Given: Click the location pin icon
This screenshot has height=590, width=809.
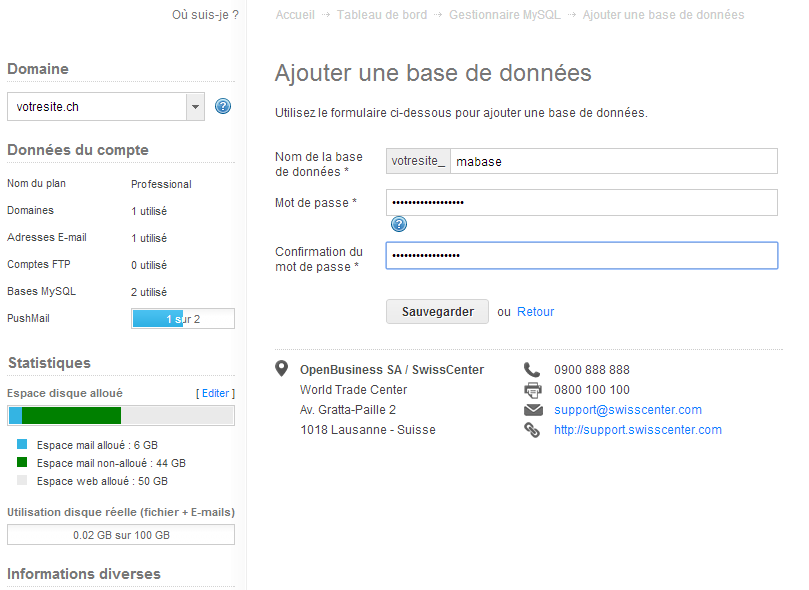Looking at the screenshot, I should [281, 369].
